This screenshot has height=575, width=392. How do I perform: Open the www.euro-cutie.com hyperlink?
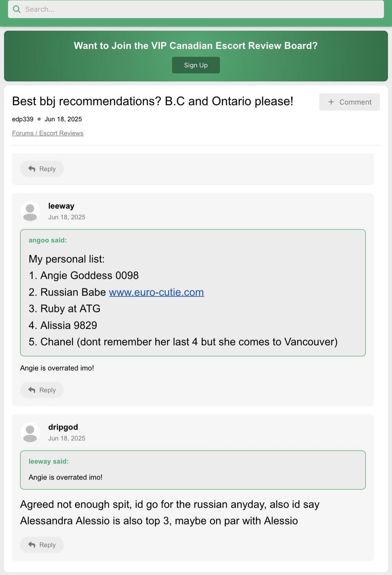tap(156, 292)
